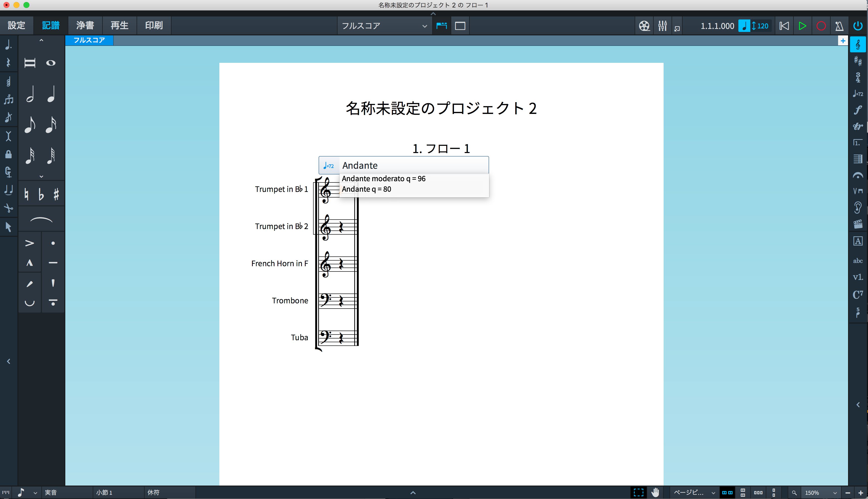Select the half note duration

30,93
